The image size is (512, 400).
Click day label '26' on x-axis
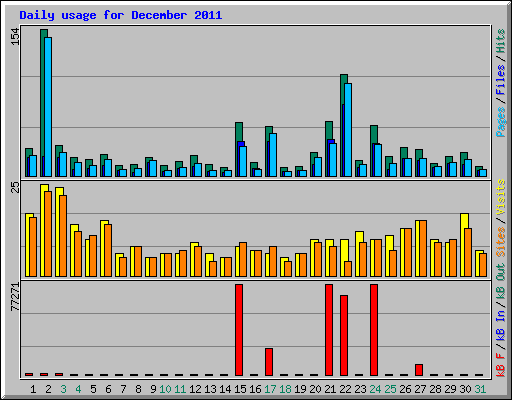405,389
